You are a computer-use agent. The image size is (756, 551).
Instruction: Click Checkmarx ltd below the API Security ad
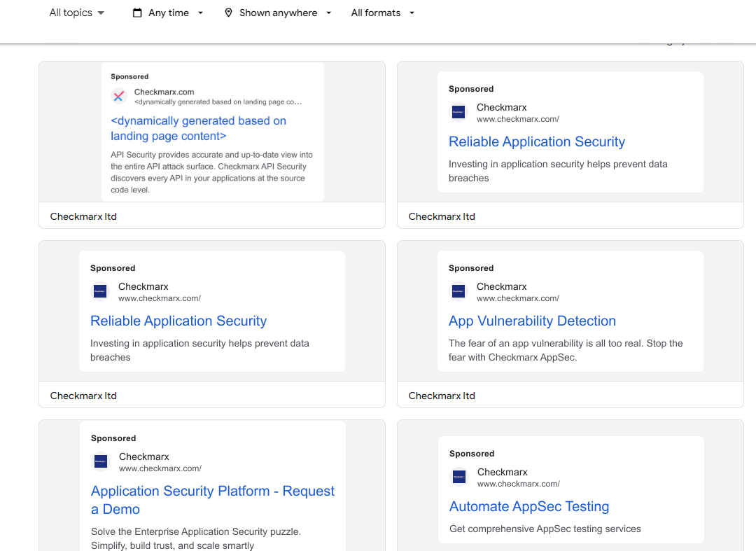(x=83, y=216)
